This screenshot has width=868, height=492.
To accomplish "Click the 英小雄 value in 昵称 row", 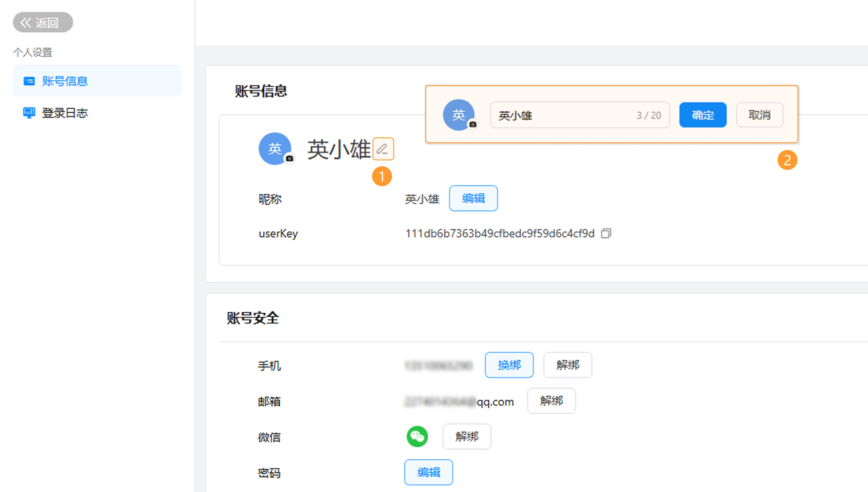I will tap(422, 199).
